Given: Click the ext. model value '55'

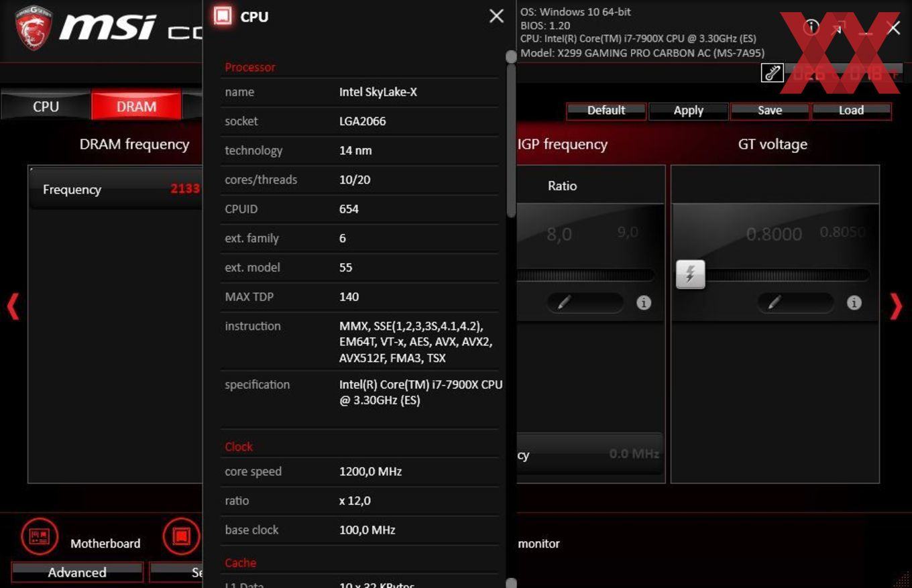Looking at the screenshot, I should pyautogui.click(x=346, y=268).
